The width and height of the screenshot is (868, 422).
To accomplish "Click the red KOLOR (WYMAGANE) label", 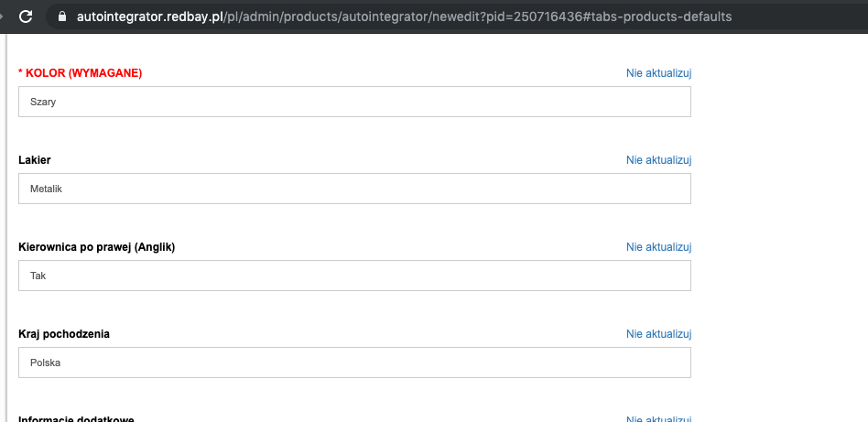I will (84, 73).
